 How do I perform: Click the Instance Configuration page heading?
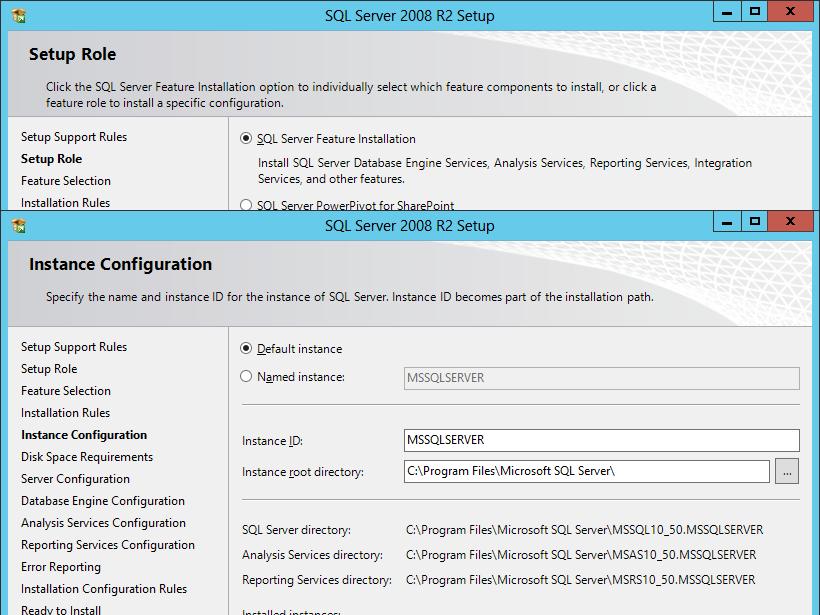(x=120, y=265)
